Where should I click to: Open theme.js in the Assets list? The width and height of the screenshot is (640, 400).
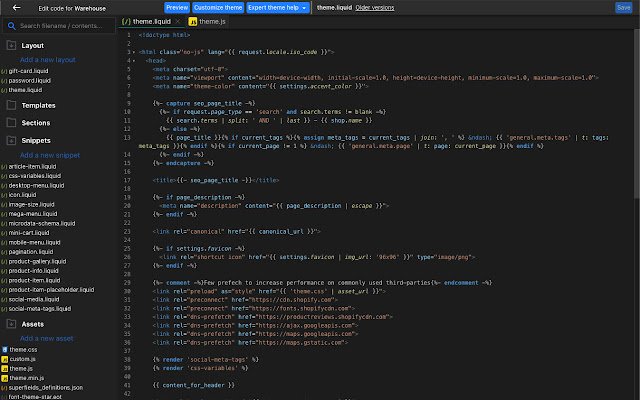[21, 369]
